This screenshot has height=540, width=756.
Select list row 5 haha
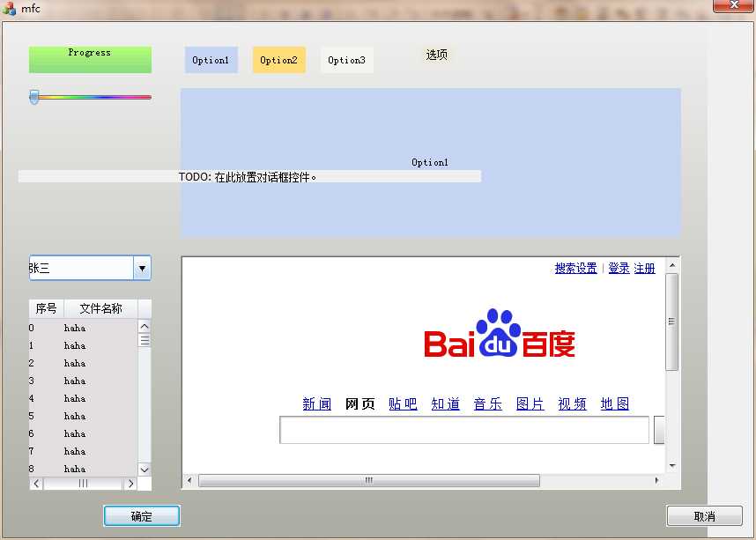tap(83, 416)
